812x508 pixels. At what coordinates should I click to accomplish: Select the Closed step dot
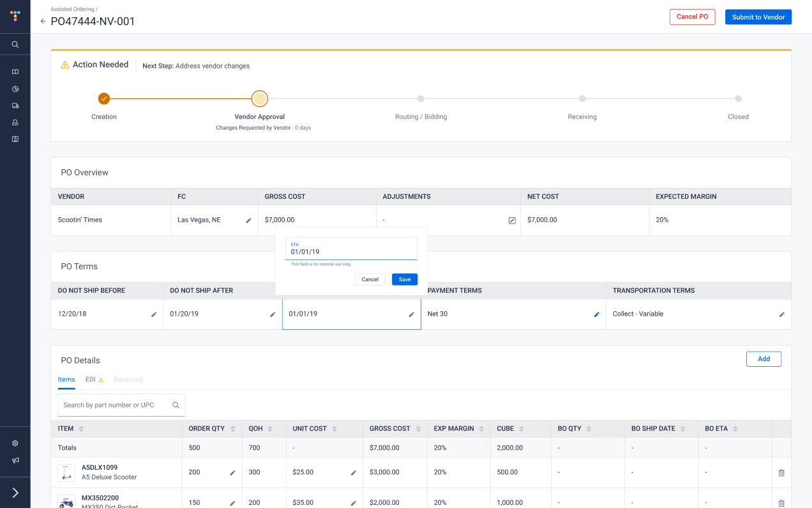tap(738, 98)
